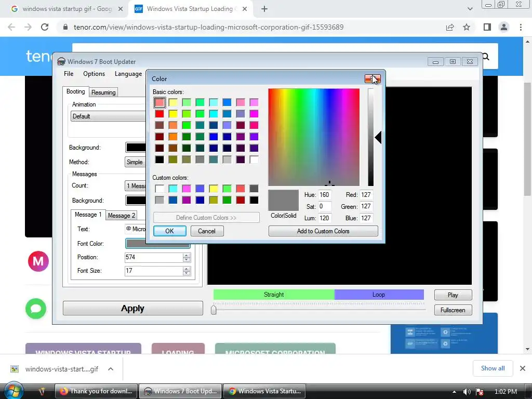Click the luminosity slider arrow

click(378, 137)
